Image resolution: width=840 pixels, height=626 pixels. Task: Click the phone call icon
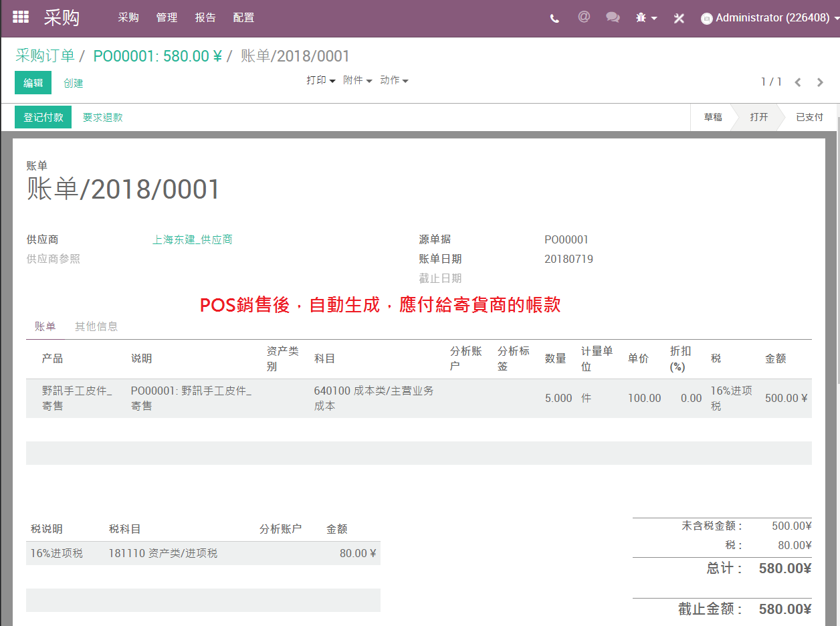pyautogui.click(x=554, y=19)
